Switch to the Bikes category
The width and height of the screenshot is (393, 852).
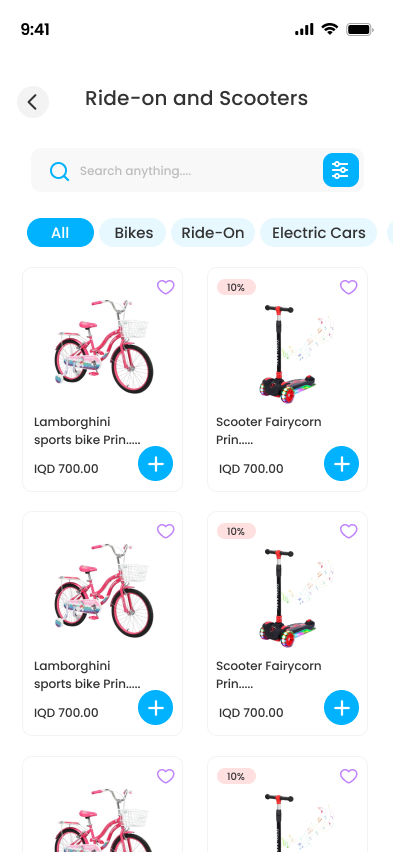[133, 233]
